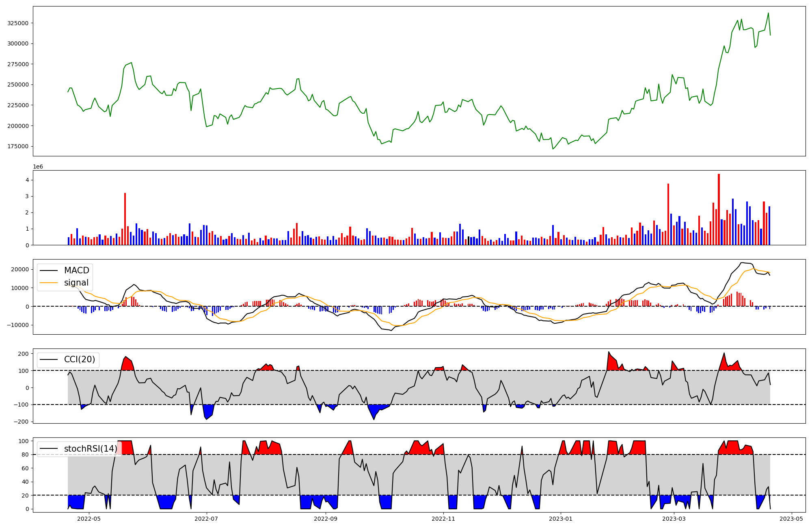The height and width of the screenshot is (528, 812).
Task: Click the 225000 price axis label
Action: click(x=18, y=105)
